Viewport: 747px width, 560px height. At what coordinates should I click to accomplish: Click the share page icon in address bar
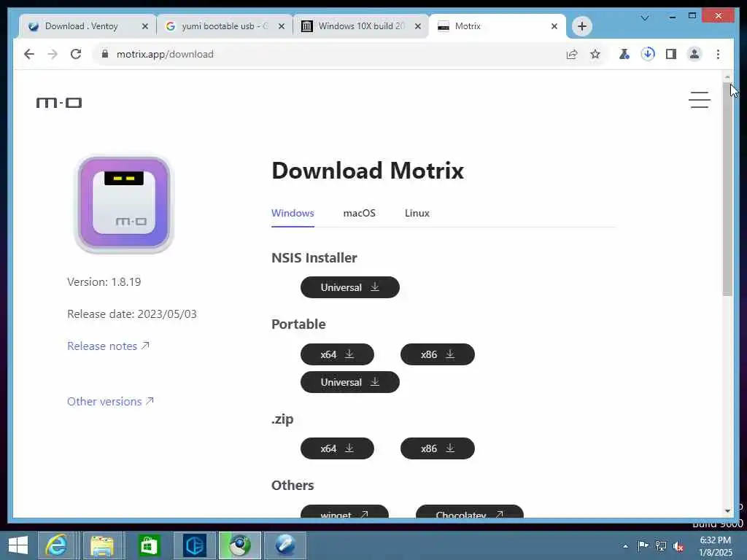[572, 54]
